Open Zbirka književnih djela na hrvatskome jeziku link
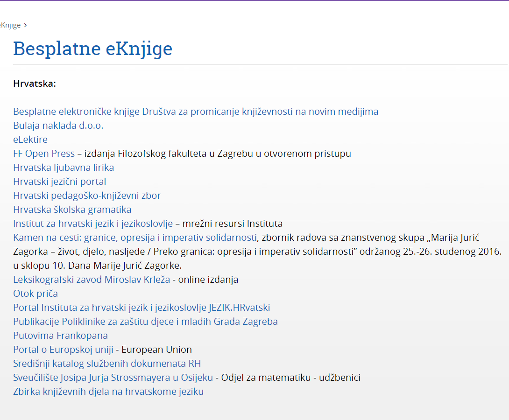 [x=108, y=392]
